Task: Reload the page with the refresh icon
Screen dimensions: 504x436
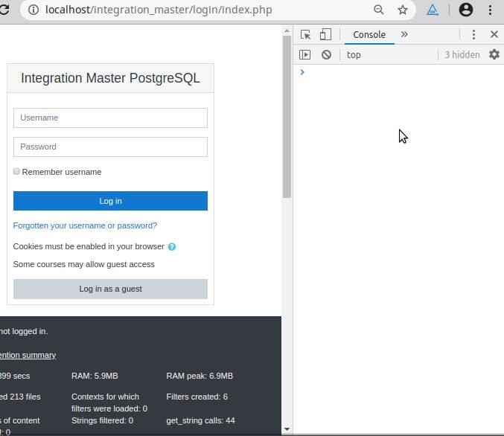Action: pos(4,10)
